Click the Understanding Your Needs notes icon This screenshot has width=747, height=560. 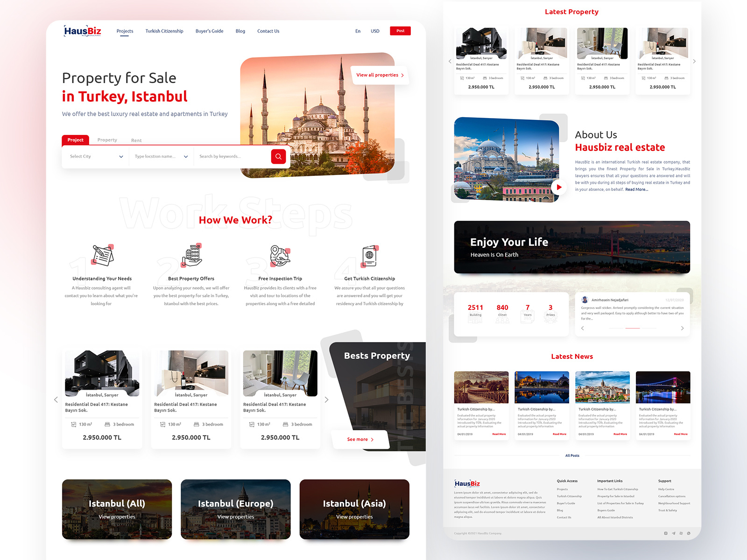click(x=103, y=255)
